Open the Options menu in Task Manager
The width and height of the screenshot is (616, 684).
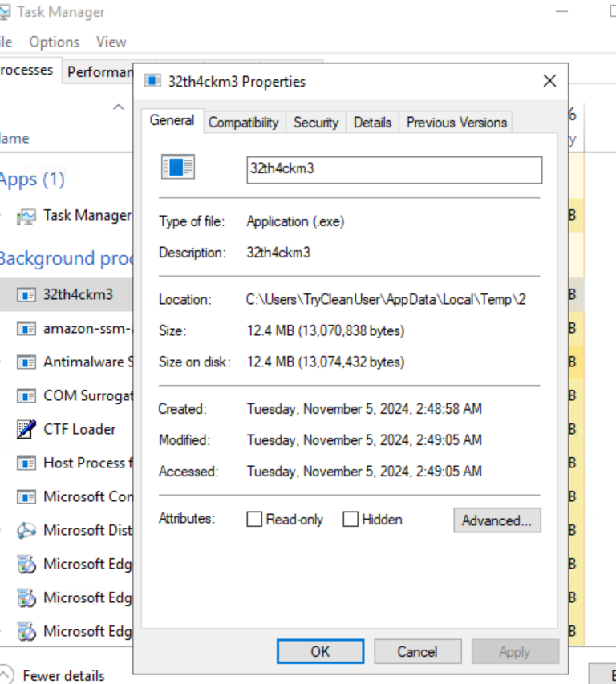coord(54,42)
